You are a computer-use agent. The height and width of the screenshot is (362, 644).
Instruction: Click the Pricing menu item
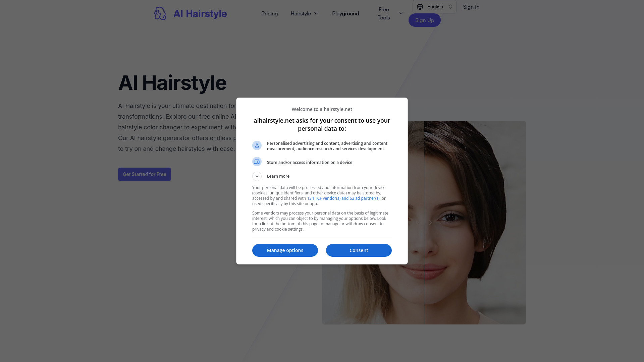(269, 13)
